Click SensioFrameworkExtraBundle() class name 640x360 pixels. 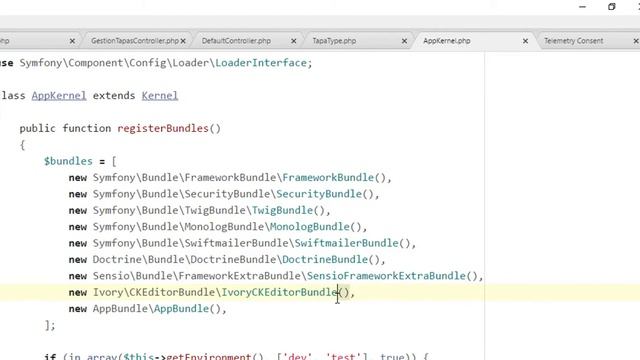pyautogui.click(x=386, y=276)
